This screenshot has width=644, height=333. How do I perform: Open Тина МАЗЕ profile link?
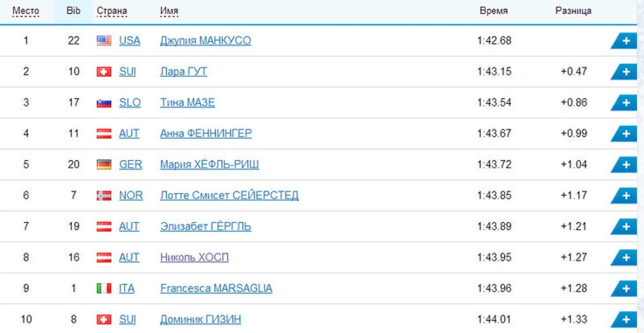[187, 103]
